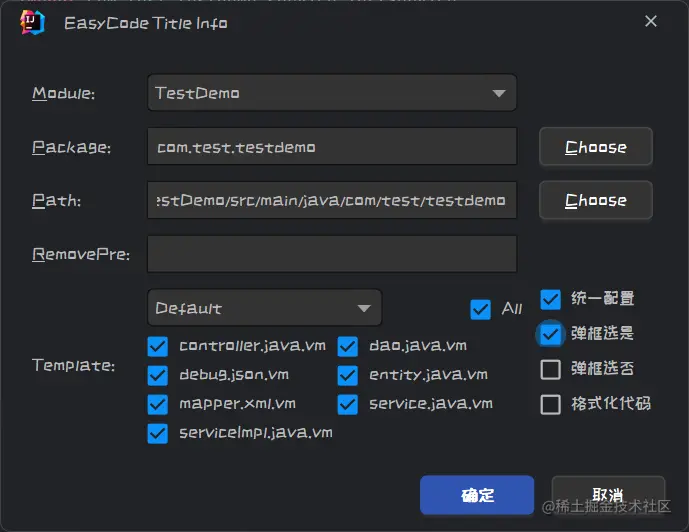Viewport: 689px width, 532px height.
Task: Click the Module label
Action: (x=63, y=93)
